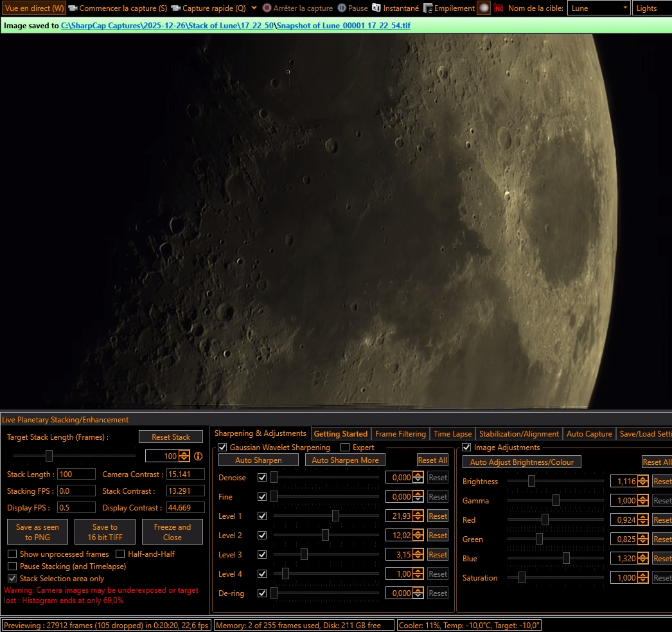
Task: Toggle the Denoise checkbox
Action: click(262, 477)
